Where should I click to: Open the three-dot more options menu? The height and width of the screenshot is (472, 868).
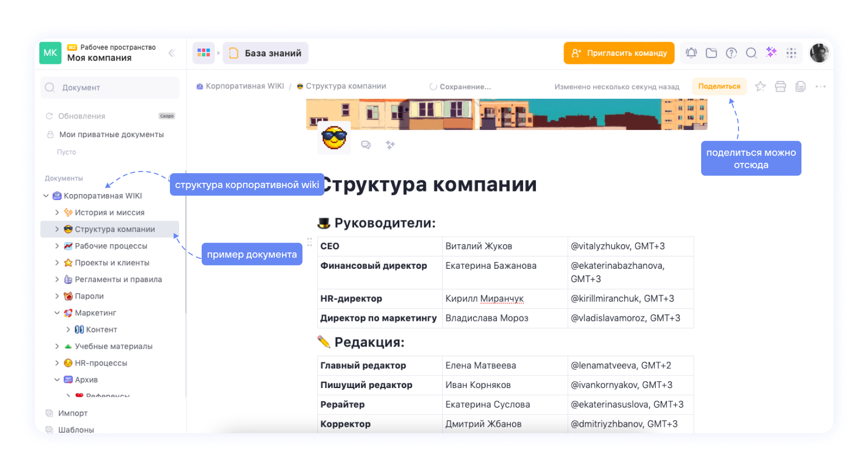point(821,87)
